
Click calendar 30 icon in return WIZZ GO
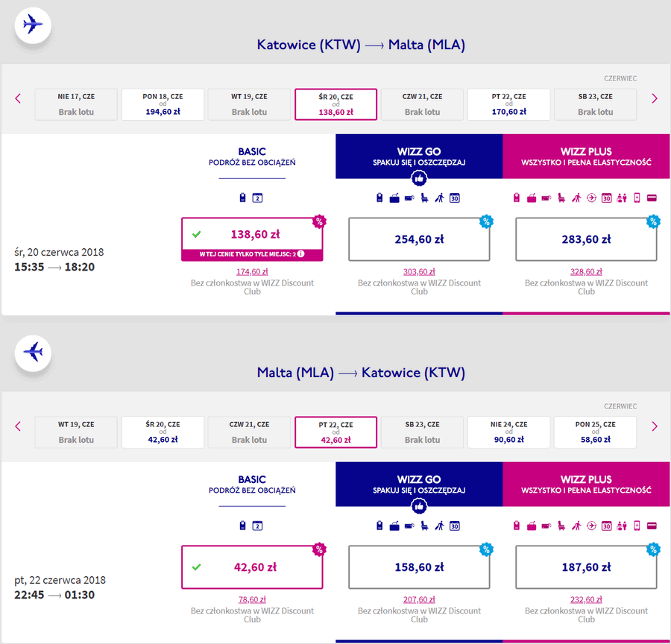[x=455, y=526]
